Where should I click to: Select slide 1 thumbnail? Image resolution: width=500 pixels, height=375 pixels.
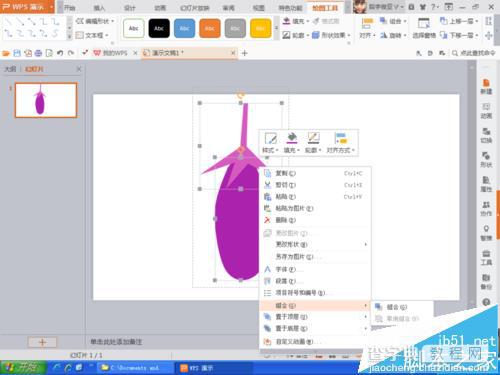(46, 100)
